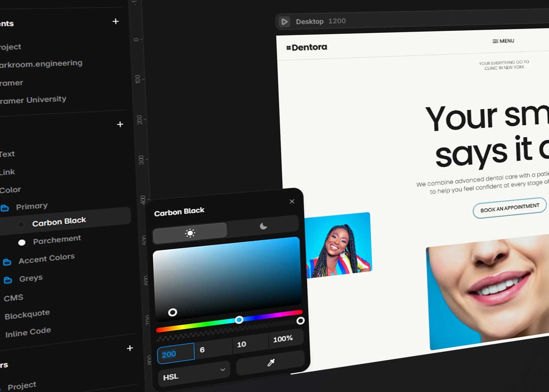Image resolution: width=549 pixels, height=392 pixels.
Task: Click the Carbon Black popup title
Action: (179, 212)
